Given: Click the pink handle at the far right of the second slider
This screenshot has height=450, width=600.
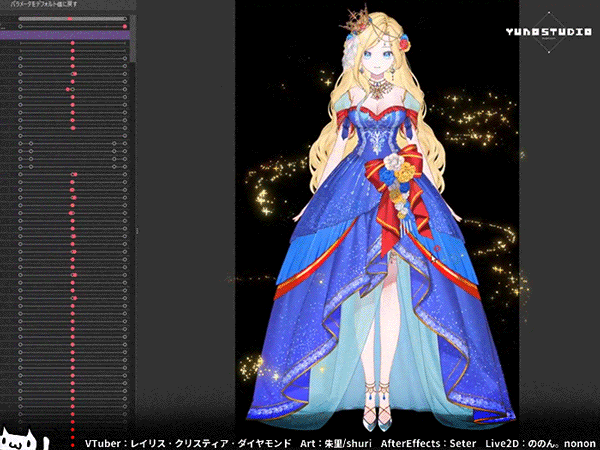Looking at the screenshot, I should click(125, 27).
